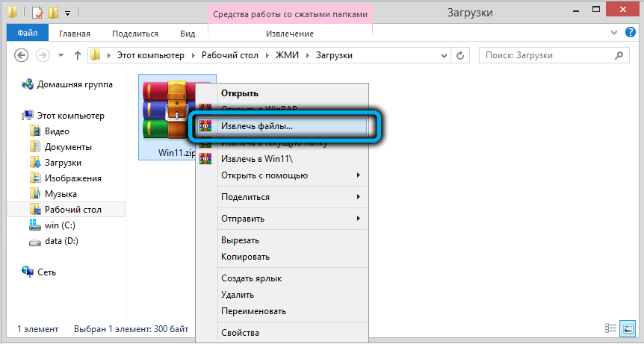Switch to the Вид ribbon tab
The height and width of the screenshot is (344, 644).
coord(188,34)
